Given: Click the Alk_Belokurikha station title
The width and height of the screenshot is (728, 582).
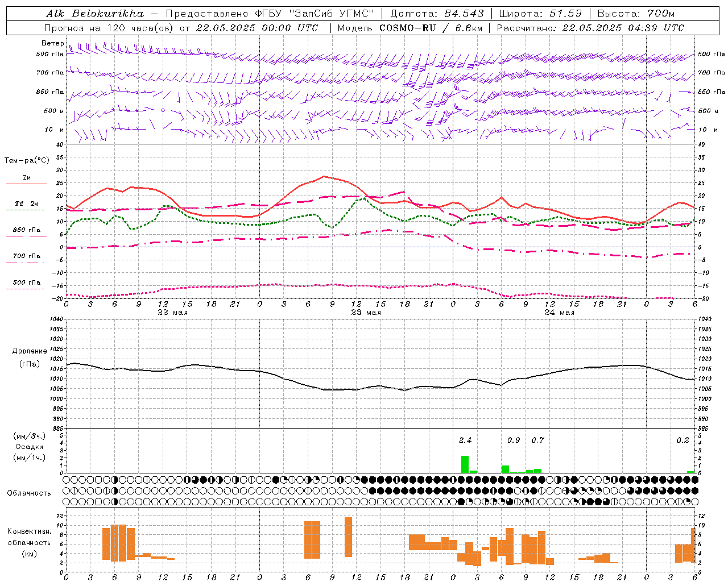Looking at the screenshot, I should pos(95,14).
